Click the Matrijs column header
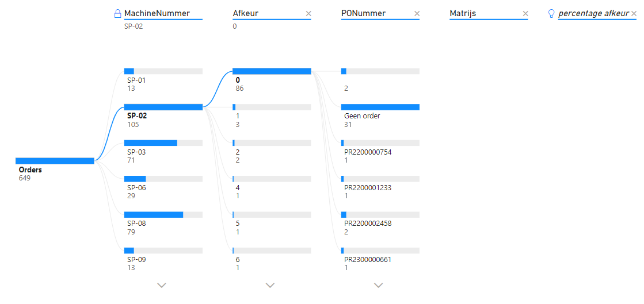This screenshot has height=304, width=644. 463,14
